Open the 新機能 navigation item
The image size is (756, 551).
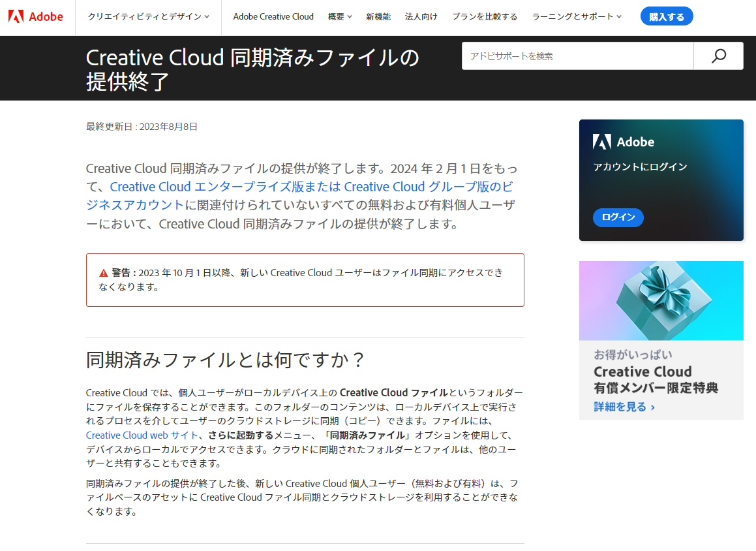point(378,16)
